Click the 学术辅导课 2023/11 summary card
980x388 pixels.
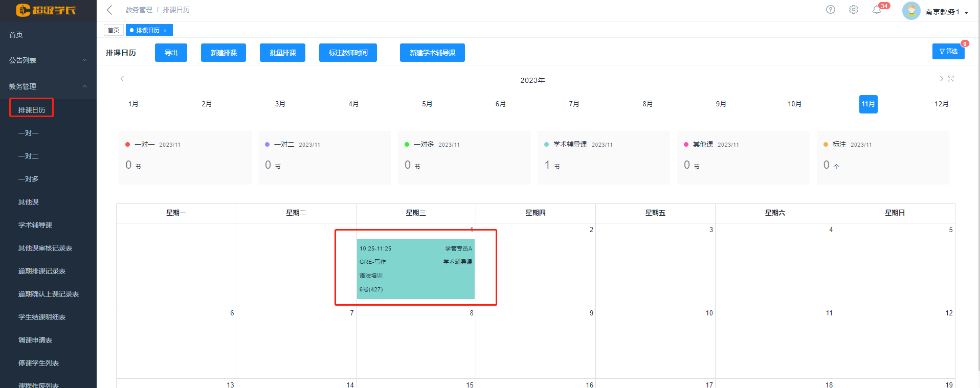tap(604, 157)
